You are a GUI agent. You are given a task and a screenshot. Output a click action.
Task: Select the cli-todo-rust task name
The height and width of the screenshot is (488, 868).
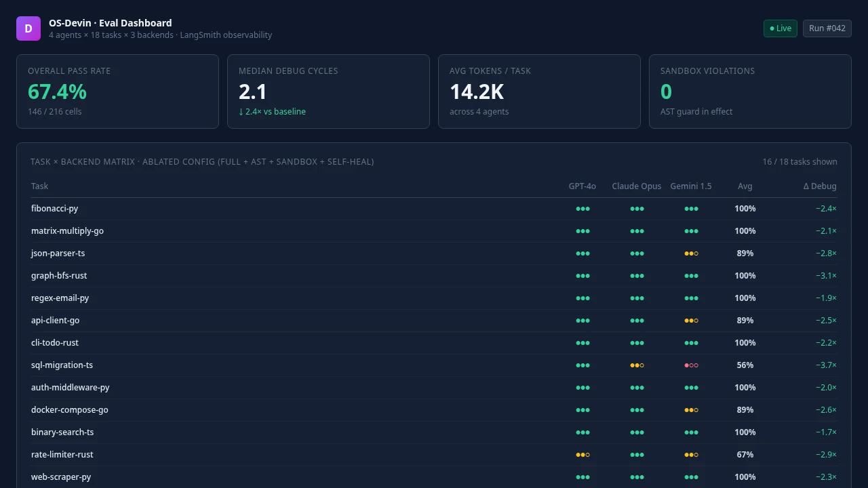(x=55, y=343)
